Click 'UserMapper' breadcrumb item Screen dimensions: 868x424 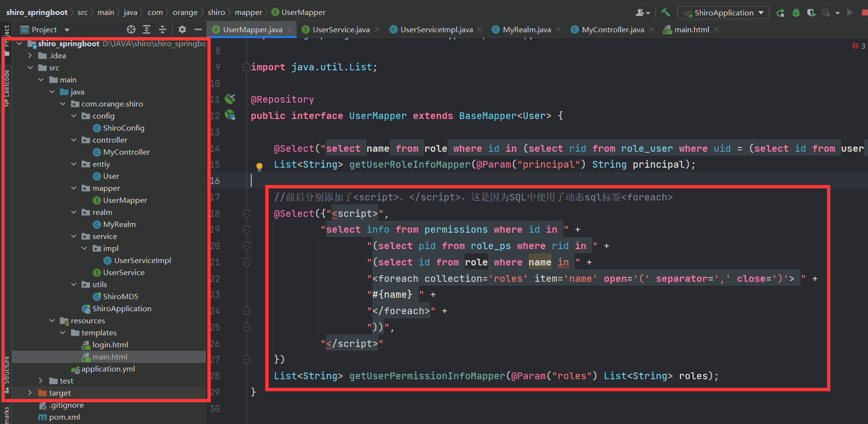click(x=298, y=13)
